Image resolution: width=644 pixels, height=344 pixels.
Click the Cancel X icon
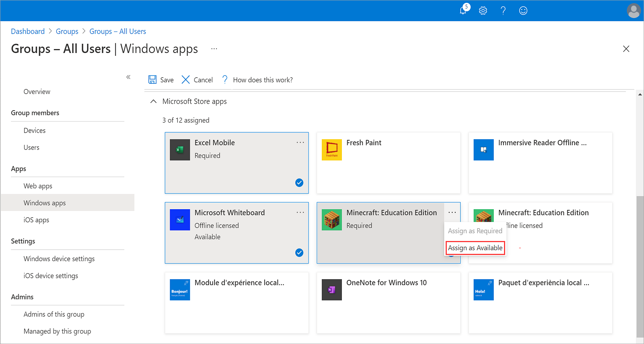(185, 79)
